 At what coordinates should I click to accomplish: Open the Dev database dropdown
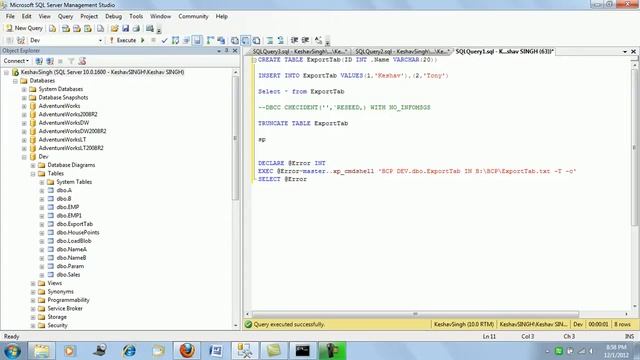[x=100, y=40]
